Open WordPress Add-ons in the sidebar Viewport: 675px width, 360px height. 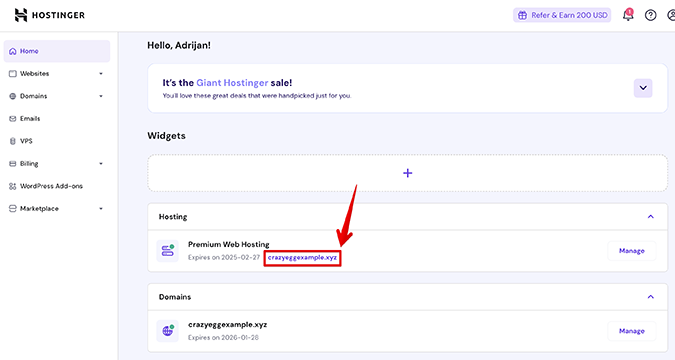[x=57, y=186]
